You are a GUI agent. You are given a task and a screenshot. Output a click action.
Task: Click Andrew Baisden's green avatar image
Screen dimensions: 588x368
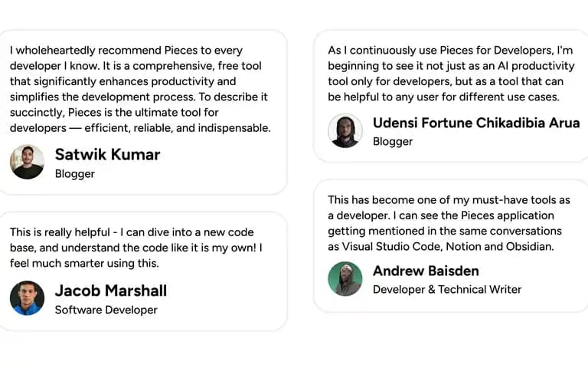coord(345,278)
